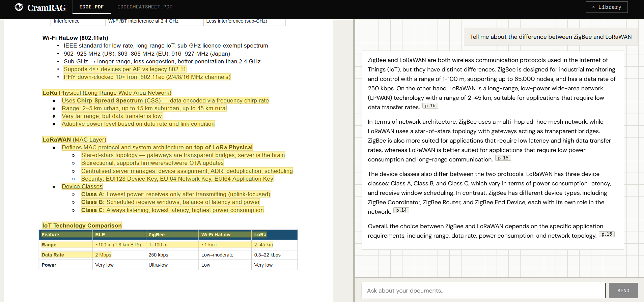644x302 pixels.
Task: Click the 'IoT Technology Comparison' heading
Action: point(82,225)
